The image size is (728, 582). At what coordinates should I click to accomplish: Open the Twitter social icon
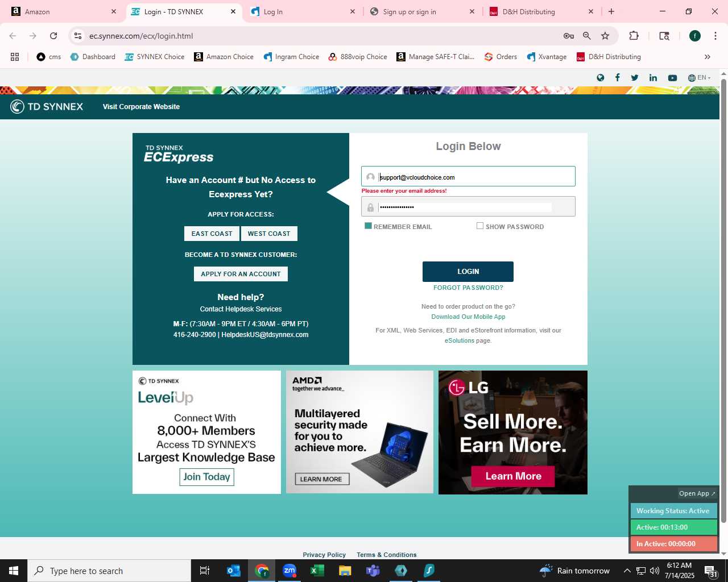coord(635,78)
